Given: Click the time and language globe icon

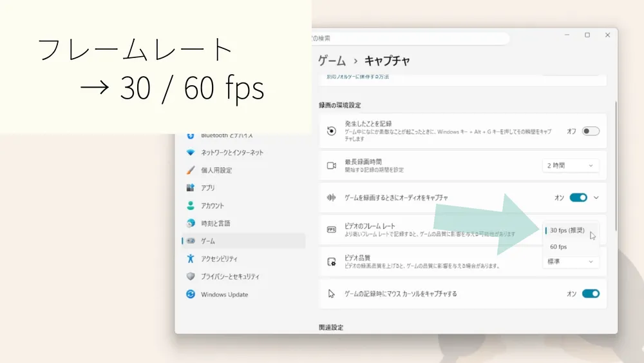Looking at the screenshot, I should [x=191, y=223].
